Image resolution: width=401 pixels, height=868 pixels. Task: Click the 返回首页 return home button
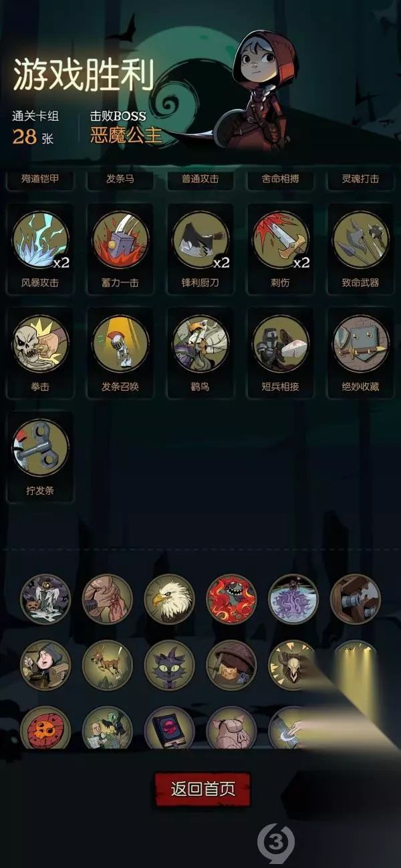[x=203, y=789]
